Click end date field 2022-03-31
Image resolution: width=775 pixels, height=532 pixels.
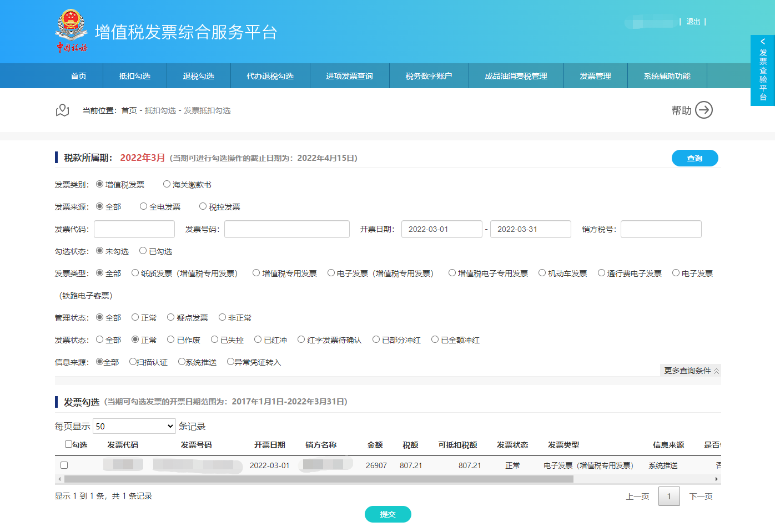coord(531,229)
